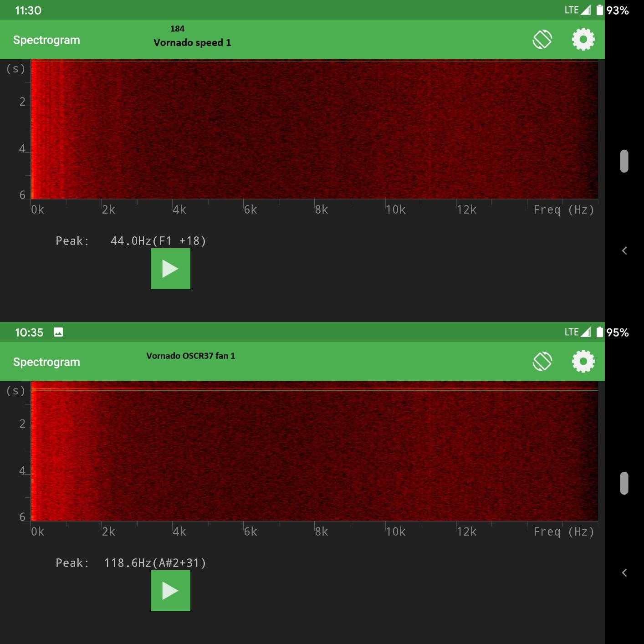This screenshot has height=644, width=644.
Task: Click the '184' number above Vornado speed 1
Action: pos(177,29)
